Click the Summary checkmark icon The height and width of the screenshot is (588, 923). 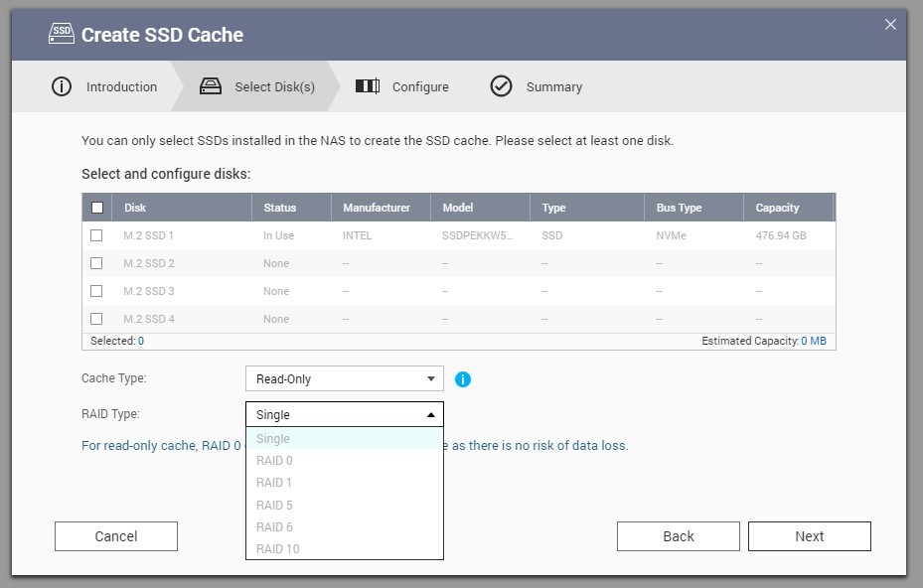pos(501,86)
